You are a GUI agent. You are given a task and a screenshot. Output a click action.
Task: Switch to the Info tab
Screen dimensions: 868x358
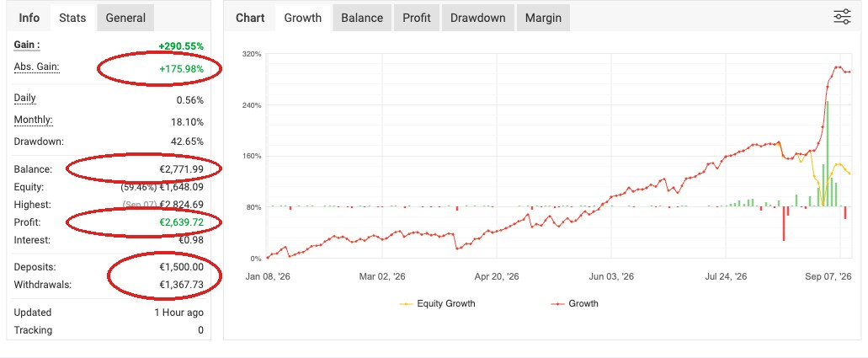coord(29,18)
